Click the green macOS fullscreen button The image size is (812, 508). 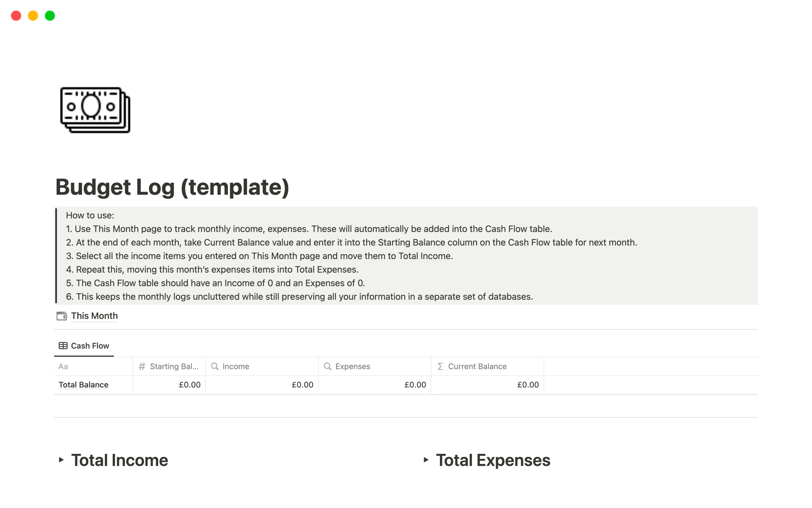click(x=50, y=16)
